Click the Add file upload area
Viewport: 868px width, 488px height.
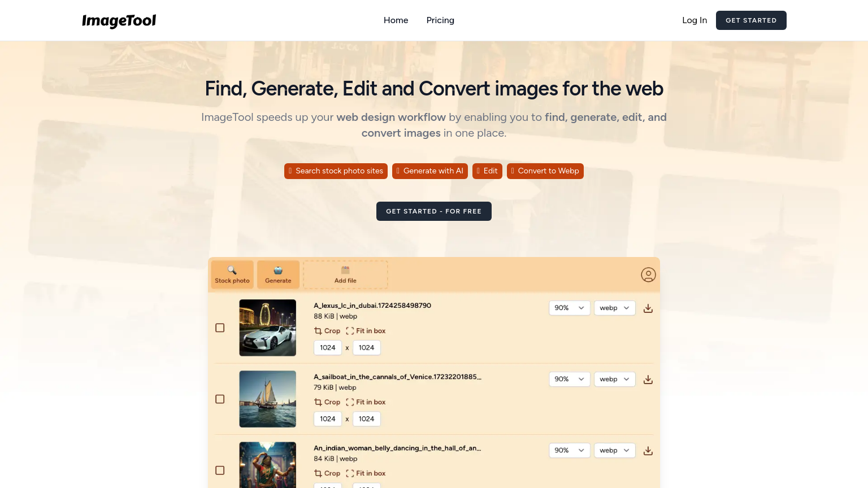pyautogui.click(x=345, y=274)
